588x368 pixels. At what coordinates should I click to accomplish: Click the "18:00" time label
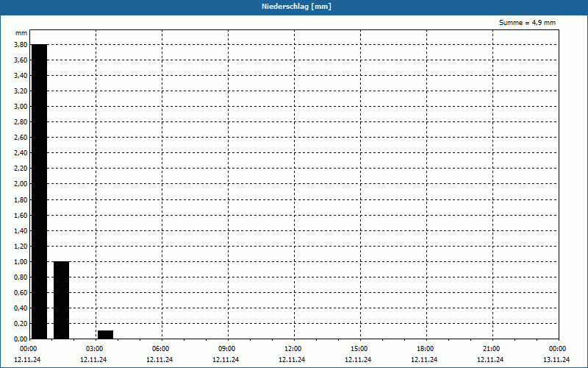(426, 349)
